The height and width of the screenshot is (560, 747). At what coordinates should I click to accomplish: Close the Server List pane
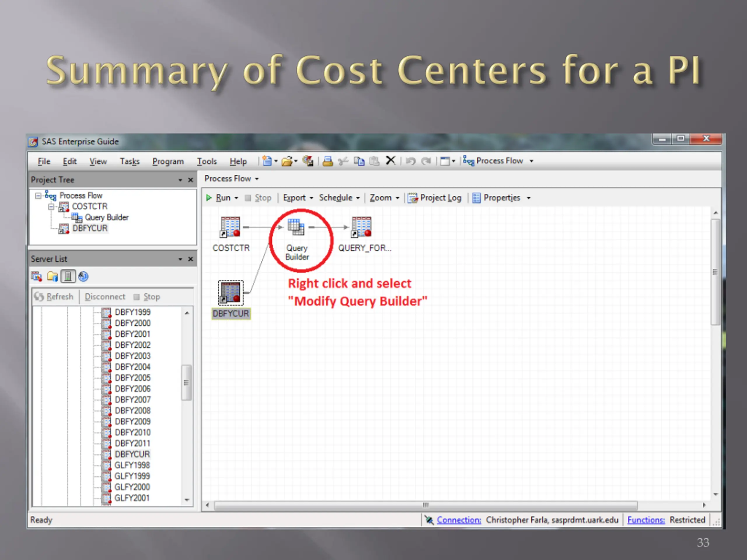[191, 259]
